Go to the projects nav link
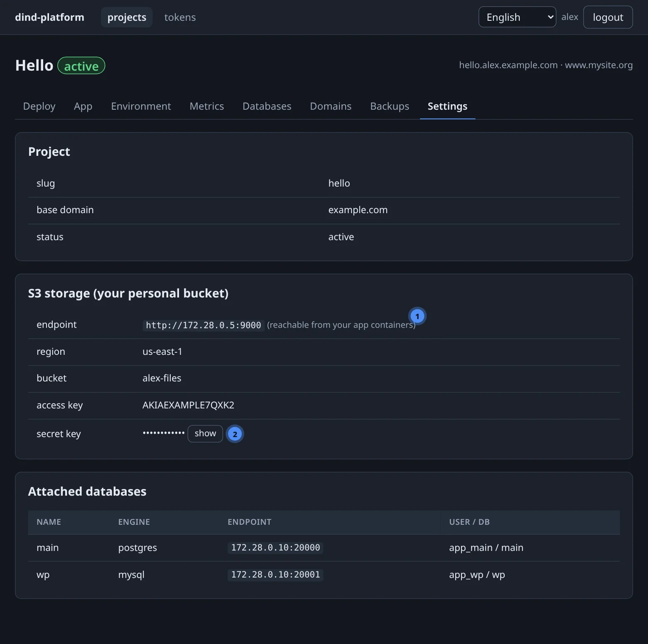The width and height of the screenshot is (648, 644). pyautogui.click(x=127, y=17)
